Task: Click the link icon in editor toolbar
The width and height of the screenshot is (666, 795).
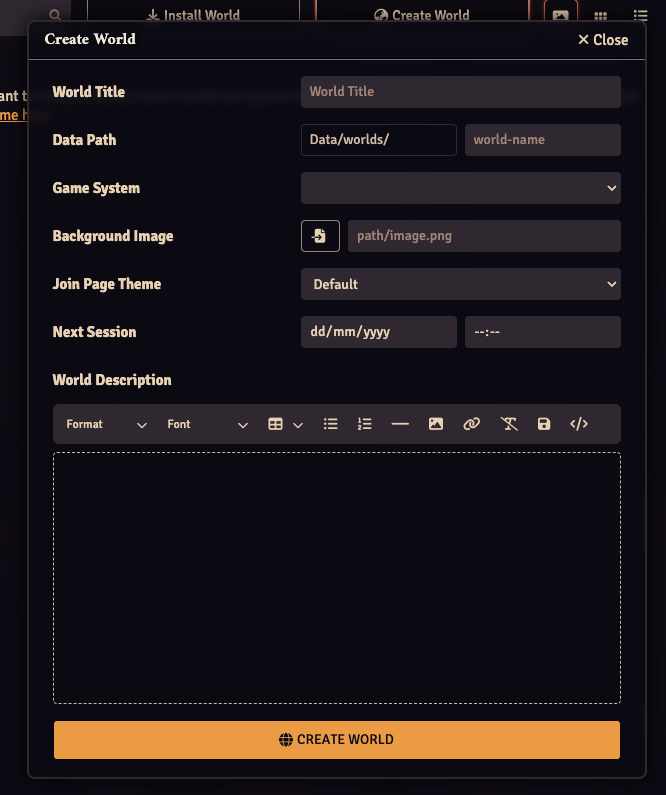Action: click(472, 424)
